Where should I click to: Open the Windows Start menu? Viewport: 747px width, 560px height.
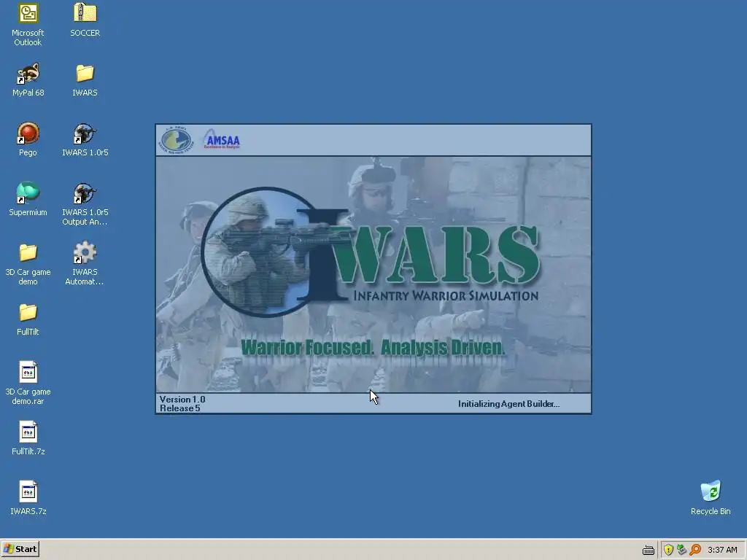point(20,549)
